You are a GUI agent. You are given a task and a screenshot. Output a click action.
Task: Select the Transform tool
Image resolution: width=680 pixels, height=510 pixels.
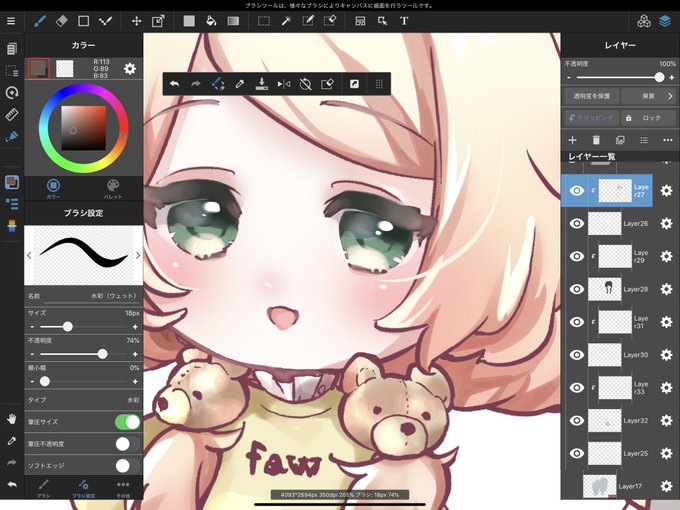tap(158, 21)
